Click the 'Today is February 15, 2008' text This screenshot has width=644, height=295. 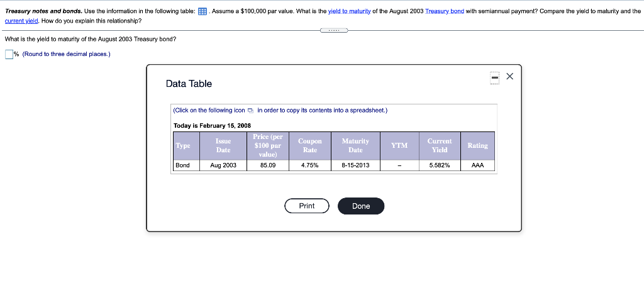point(212,126)
